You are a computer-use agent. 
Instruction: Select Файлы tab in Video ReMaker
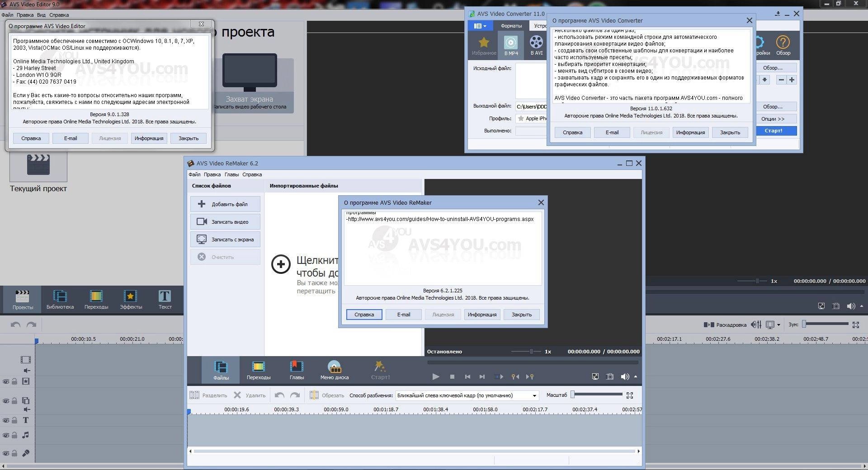pos(221,370)
